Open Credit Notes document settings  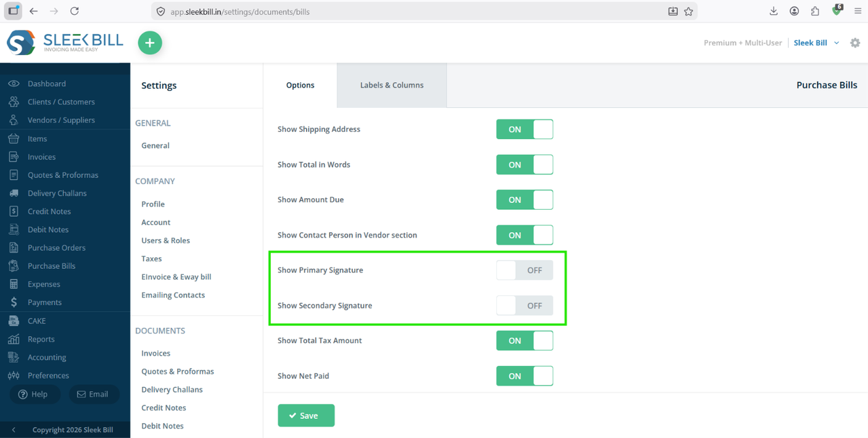164,408
